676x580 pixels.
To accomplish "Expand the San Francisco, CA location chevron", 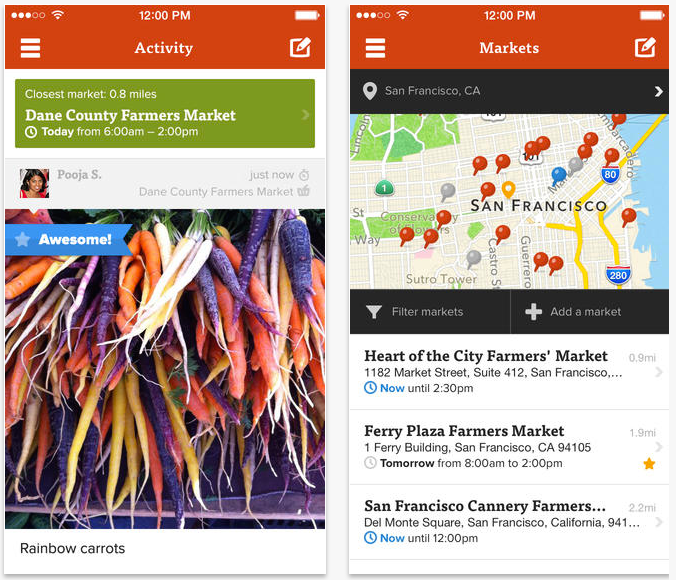I will (x=658, y=91).
